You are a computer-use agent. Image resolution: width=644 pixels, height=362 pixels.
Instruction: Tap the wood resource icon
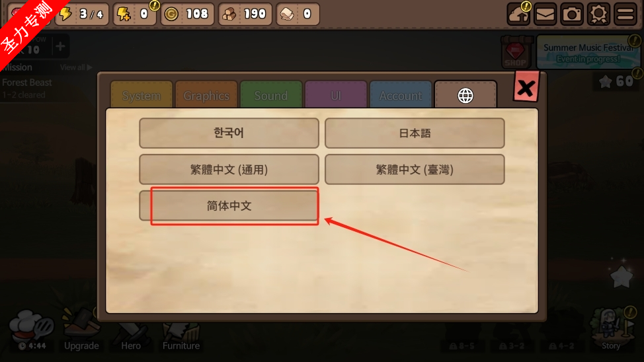[x=229, y=15]
